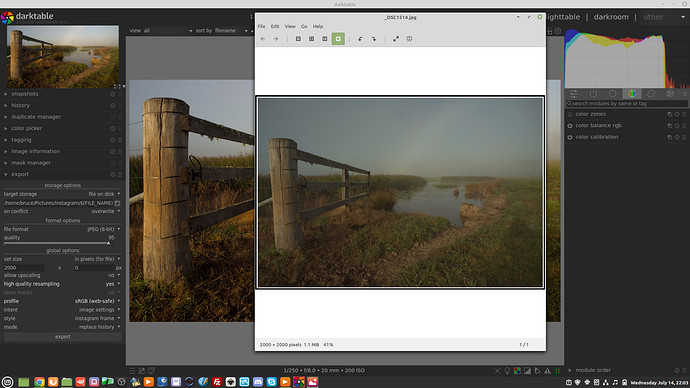The image size is (690, 388).
Task: Open the View menu in image viewer
Action: [x=290, y=26]
